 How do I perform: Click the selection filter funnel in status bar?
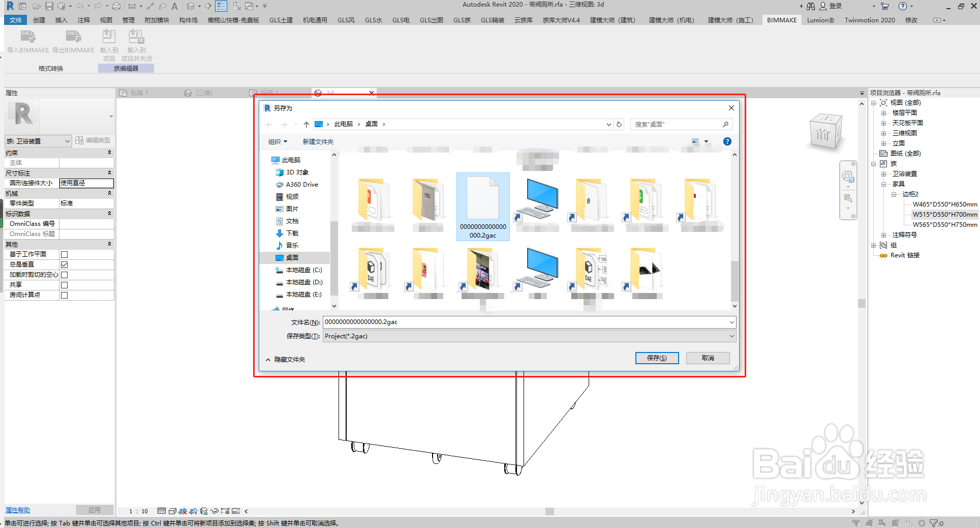click(x=934, y=523)
